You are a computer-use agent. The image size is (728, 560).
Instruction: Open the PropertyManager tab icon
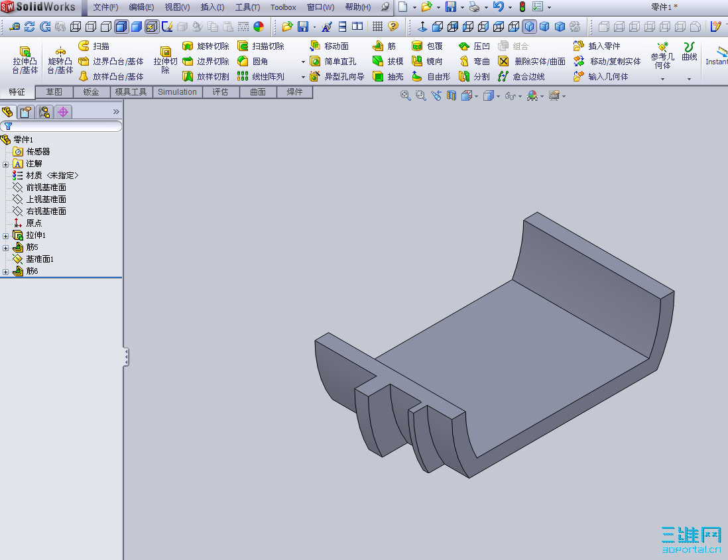coord(26,112)
